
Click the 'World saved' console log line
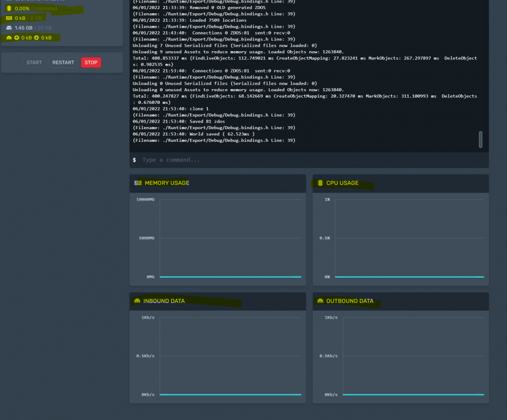click(x=193, y=134)
